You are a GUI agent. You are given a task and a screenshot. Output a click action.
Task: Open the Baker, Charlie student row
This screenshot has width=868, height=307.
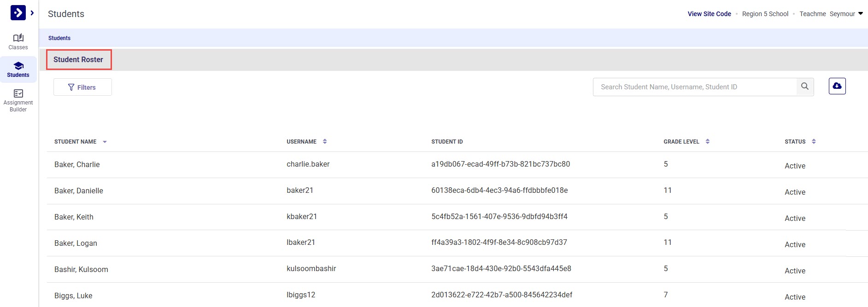(77, 164)
